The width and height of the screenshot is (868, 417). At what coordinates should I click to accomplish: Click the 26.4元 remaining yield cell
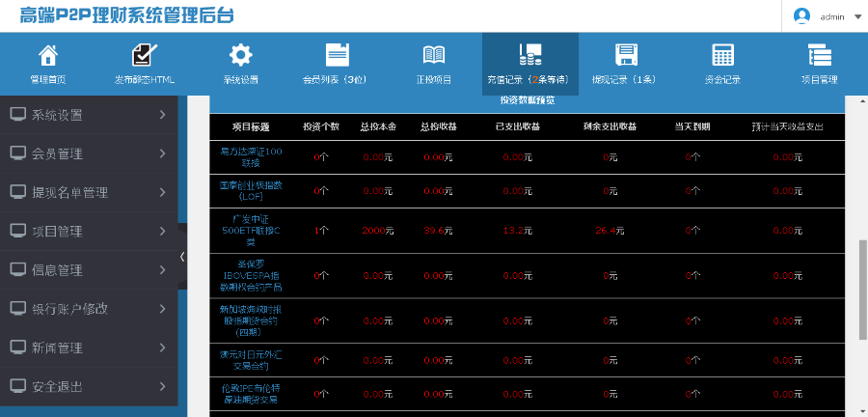pos(610,231)
